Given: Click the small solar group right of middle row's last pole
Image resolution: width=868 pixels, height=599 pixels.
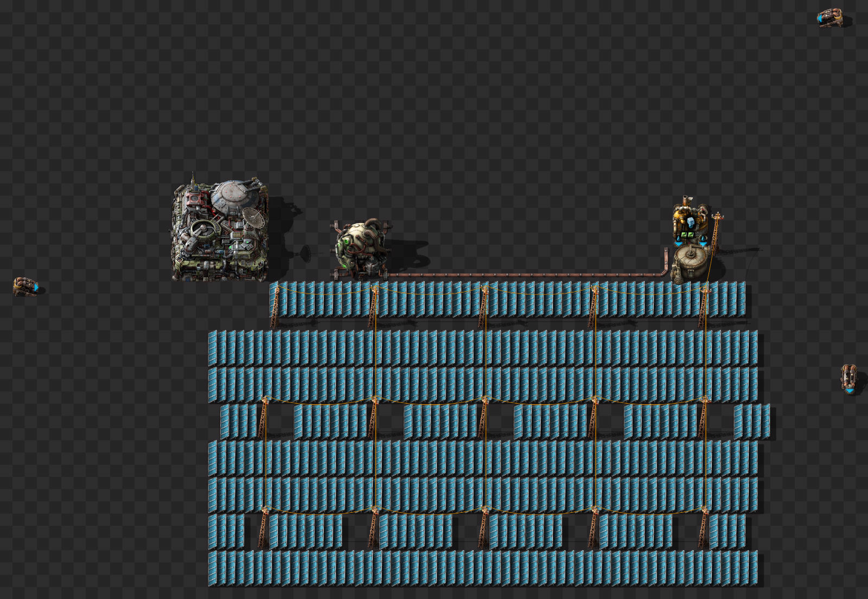Looking at the screenshot, I should 751,422.
